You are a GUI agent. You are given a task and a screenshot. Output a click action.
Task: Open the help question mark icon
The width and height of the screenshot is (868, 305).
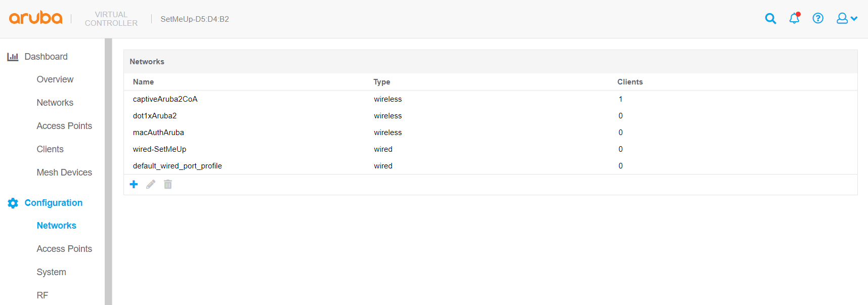click(x=818, y=19)
